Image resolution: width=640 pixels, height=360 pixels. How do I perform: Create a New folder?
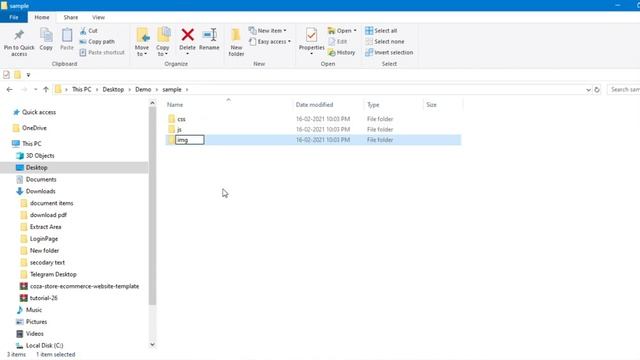(236, 42)
